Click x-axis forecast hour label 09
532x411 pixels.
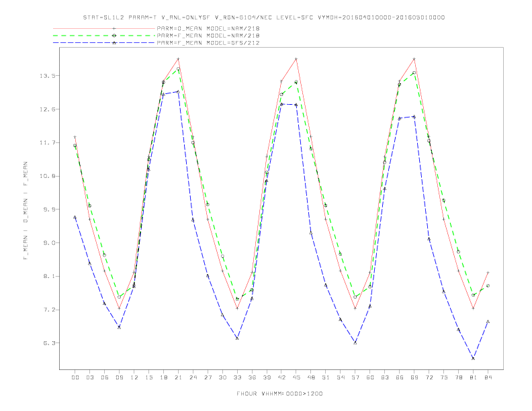click(119, 377)
